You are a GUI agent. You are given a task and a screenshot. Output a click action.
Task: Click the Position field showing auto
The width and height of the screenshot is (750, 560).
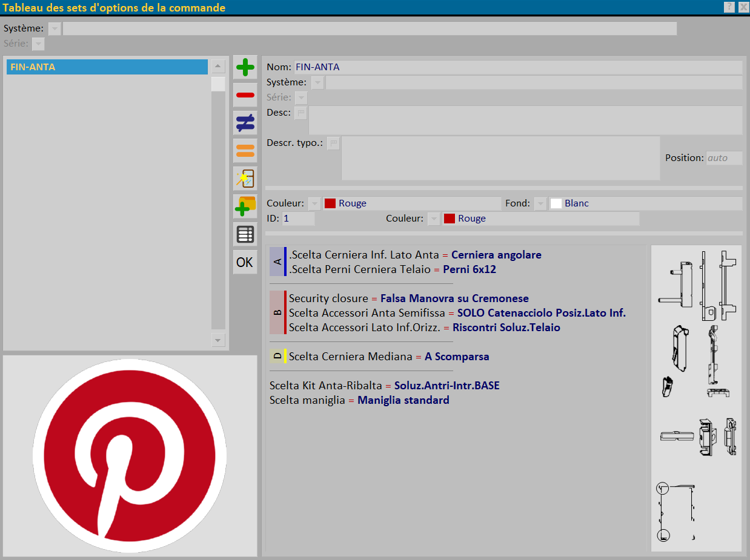(725, 158)
